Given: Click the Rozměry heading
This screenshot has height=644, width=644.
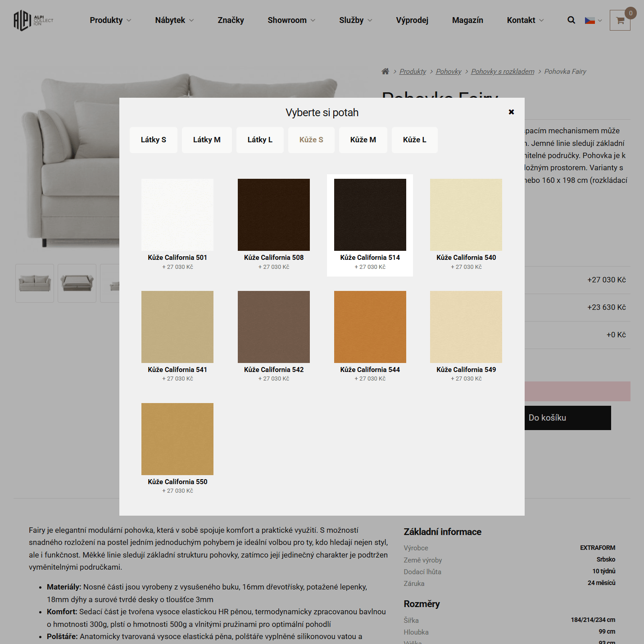Looking at the screenshot, I should tap(422, 604).
